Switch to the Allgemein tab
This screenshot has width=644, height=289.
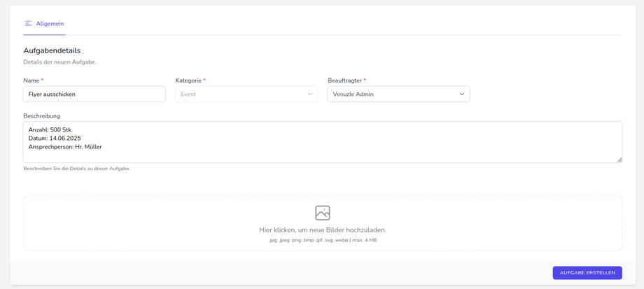[x=49, y=24]
